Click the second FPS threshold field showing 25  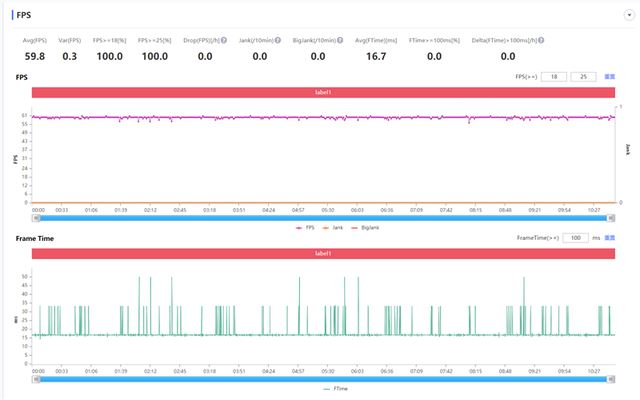click(582, 76)
